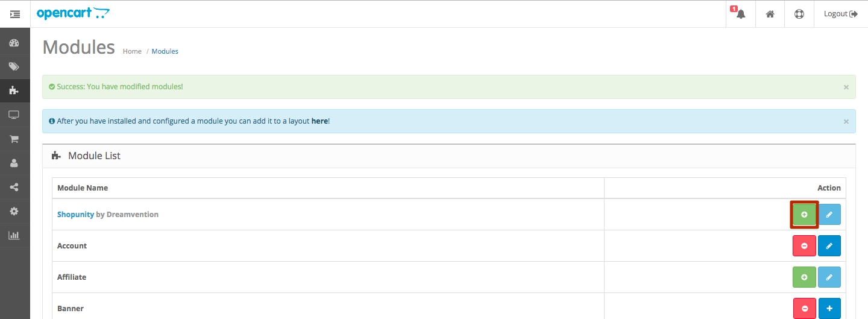Click the Home breadcrumb link
This screenshot has height=319, width=868.
(x=132, y=52)
